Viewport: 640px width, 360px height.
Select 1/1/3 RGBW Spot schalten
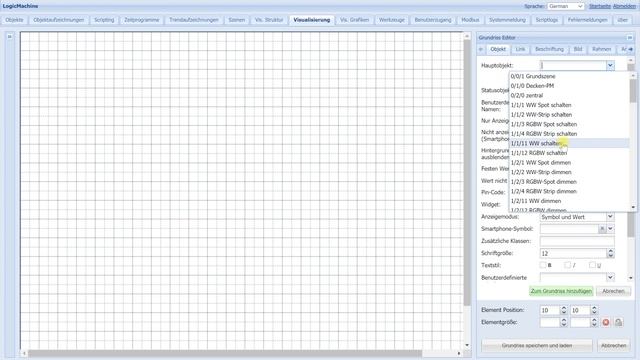[x=569, y=124]
